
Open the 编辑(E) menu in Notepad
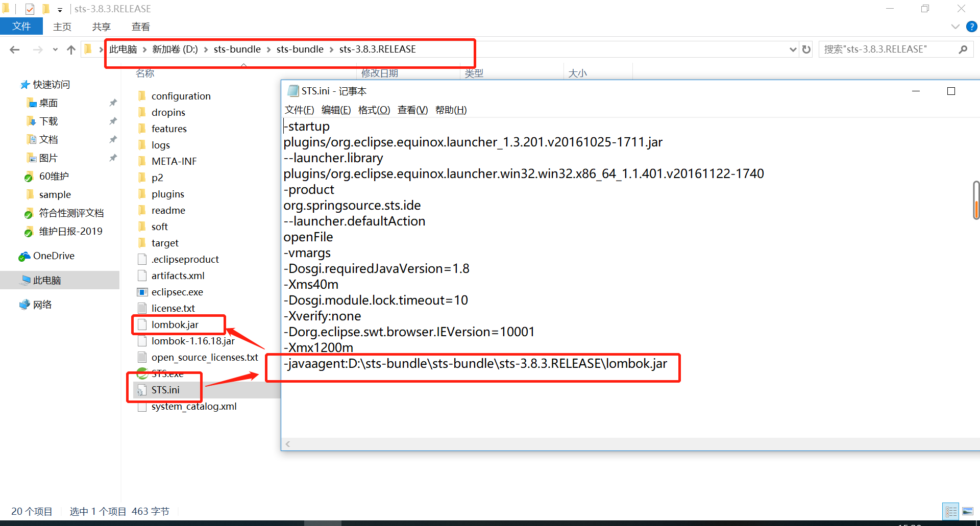336,110
